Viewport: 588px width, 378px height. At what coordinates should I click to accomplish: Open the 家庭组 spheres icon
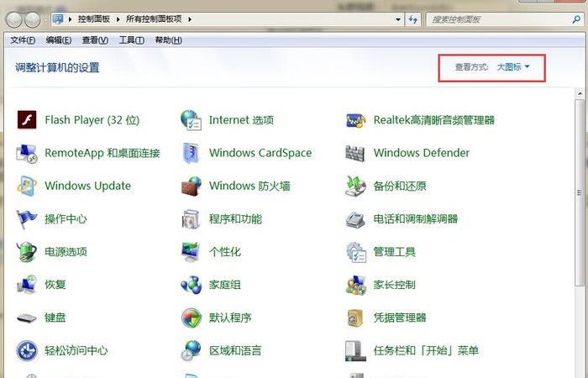tap(192, 285)
